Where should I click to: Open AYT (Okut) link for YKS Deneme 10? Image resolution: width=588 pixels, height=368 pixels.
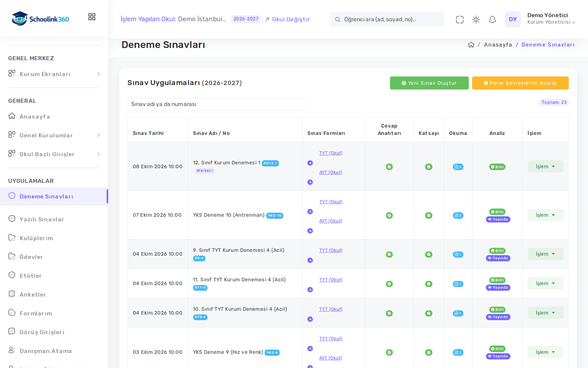331,221
